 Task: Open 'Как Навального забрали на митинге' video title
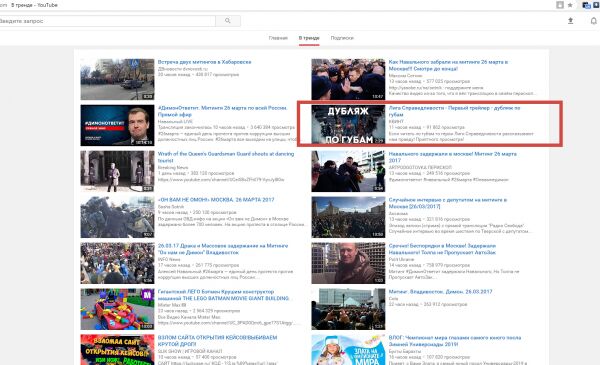point(448,65)
